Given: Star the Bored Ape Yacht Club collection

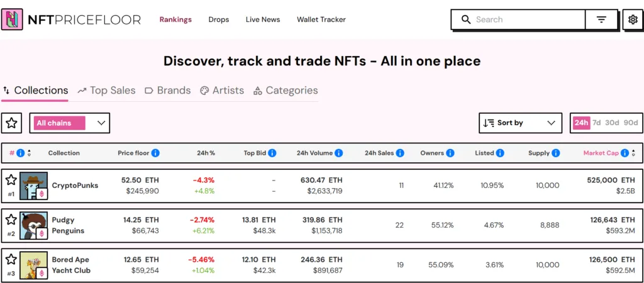Looking at the screenshot, I should 11,259.
